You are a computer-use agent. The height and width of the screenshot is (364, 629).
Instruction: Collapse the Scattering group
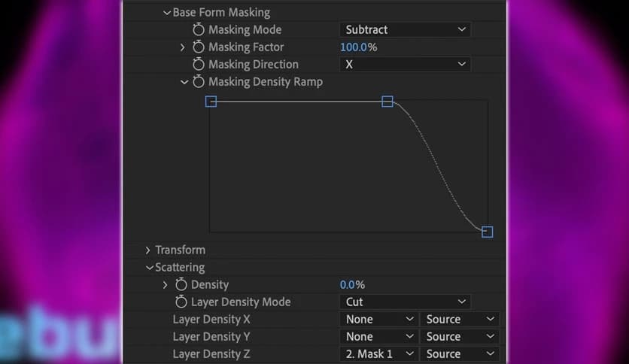150,268
